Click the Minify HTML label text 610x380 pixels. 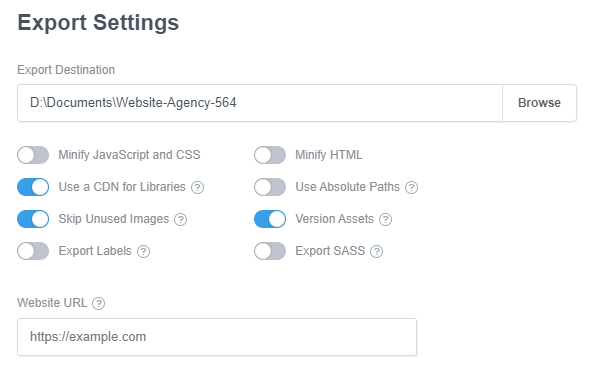coord(329,155)
